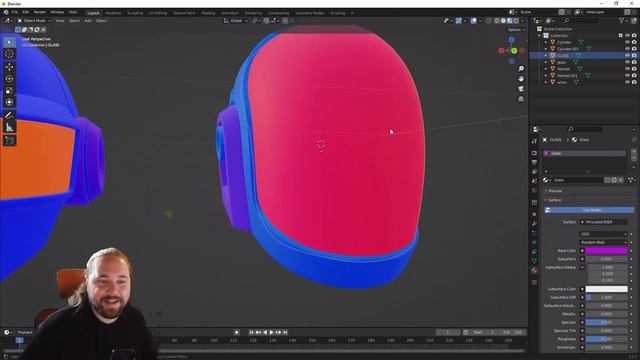Open the Playback menu in timeline
This screenshot has height=360, width=640.
point(25,333)
